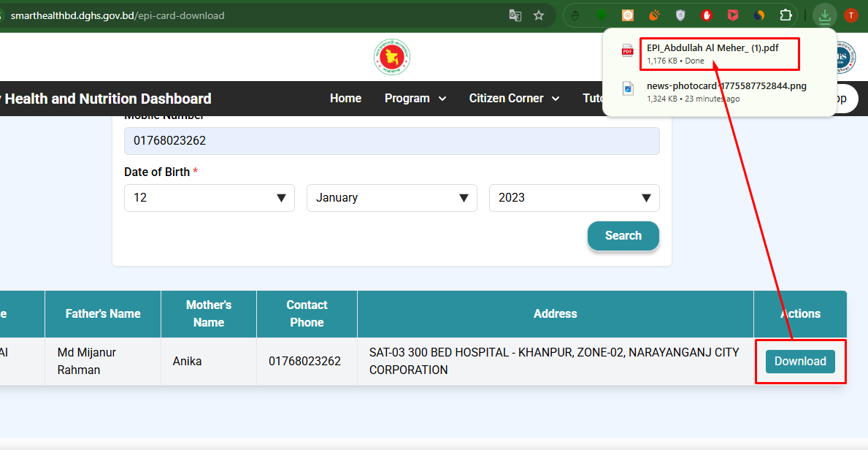Click the DGHS logo at page top
Screen dimensions: 868x450
click(392, 56)
